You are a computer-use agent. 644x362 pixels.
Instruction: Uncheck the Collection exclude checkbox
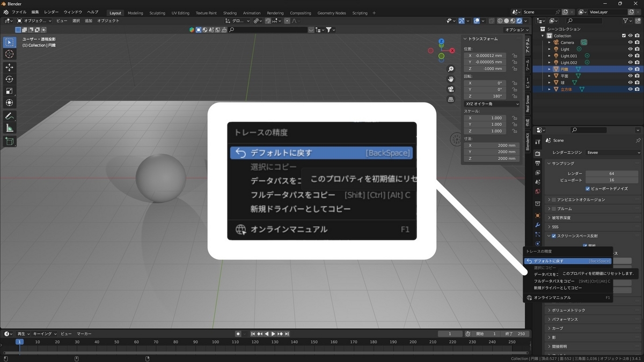pyautogui.click(x=624, y=36)
